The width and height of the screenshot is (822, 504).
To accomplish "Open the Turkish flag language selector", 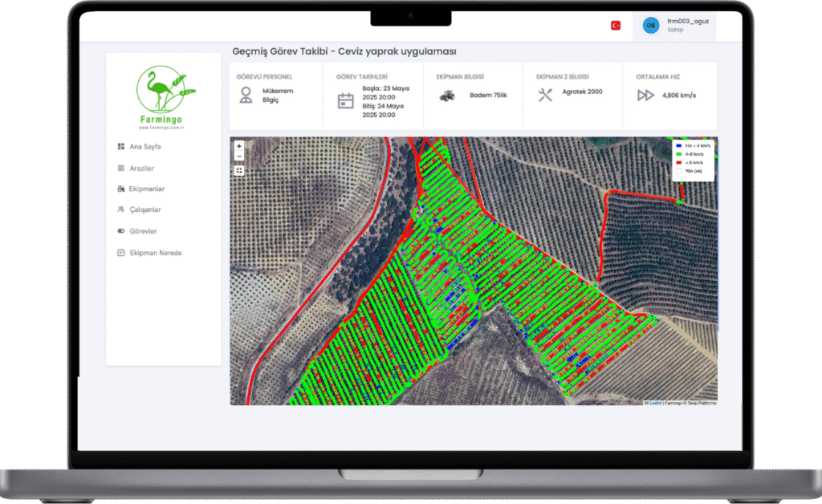I will [615, 25].
